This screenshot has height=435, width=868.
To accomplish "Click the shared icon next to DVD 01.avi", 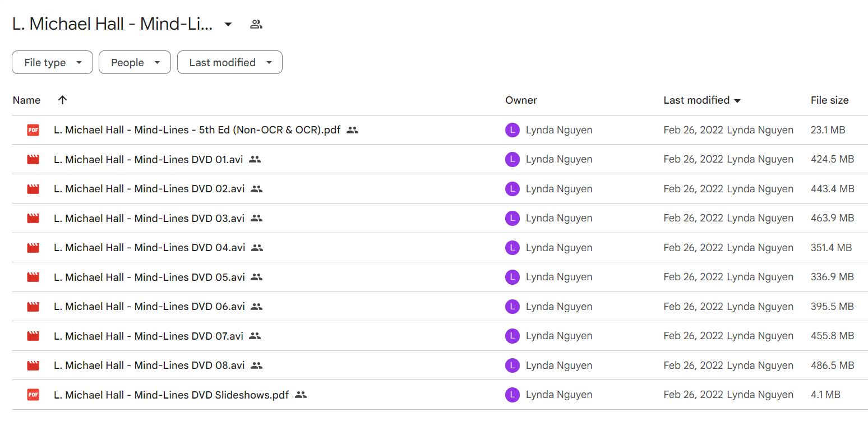I will (x=255, y=159).
